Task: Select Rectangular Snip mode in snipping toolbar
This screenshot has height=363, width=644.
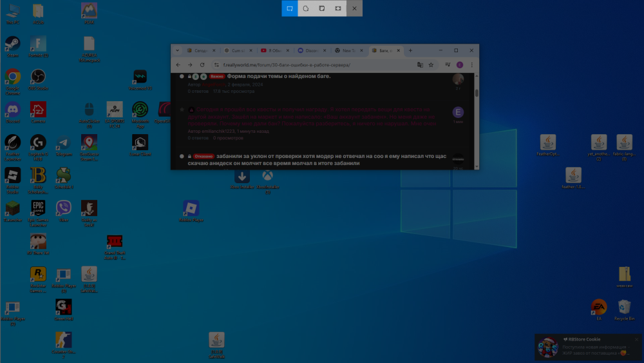Action: point(290,8)
